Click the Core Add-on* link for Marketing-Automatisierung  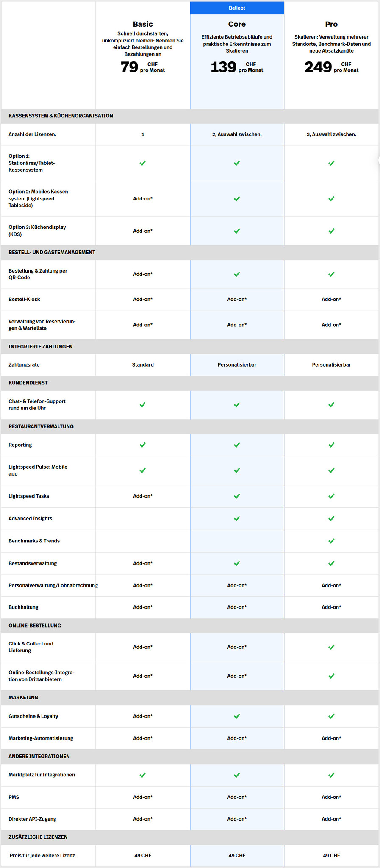(237, 738)
